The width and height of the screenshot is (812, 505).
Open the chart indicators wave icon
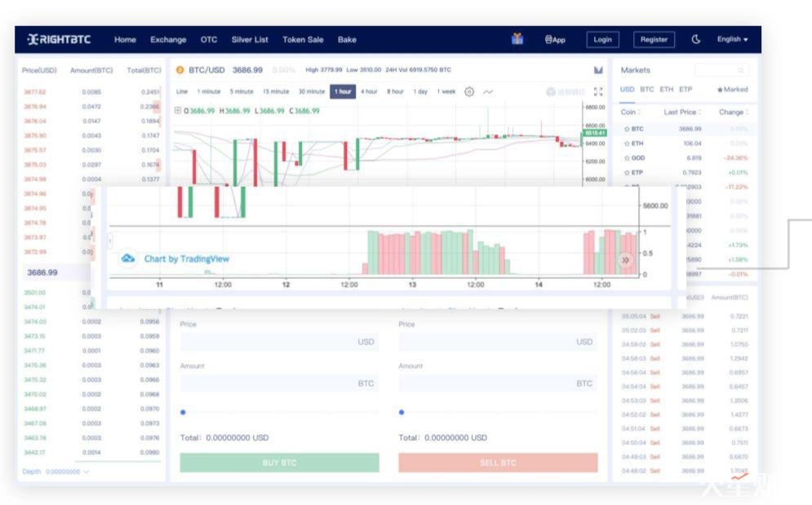click(487, 91)
